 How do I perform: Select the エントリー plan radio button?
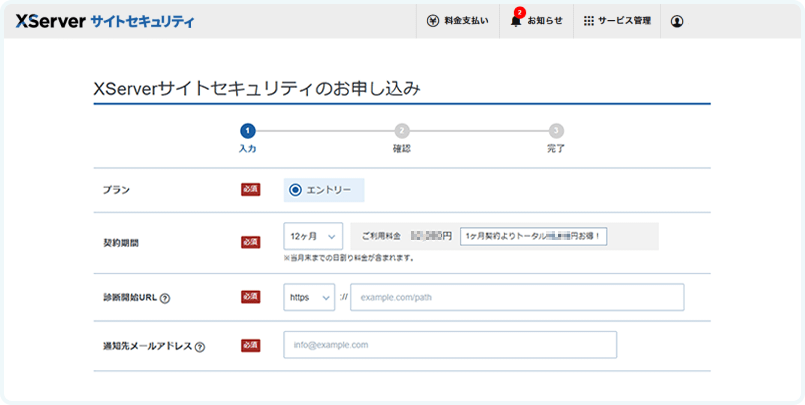295,190
